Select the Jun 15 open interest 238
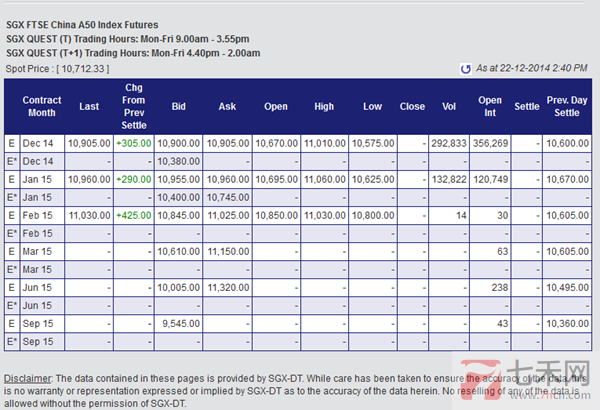The height and width of the screenshot is (410, 600). [x=500, y=287]
